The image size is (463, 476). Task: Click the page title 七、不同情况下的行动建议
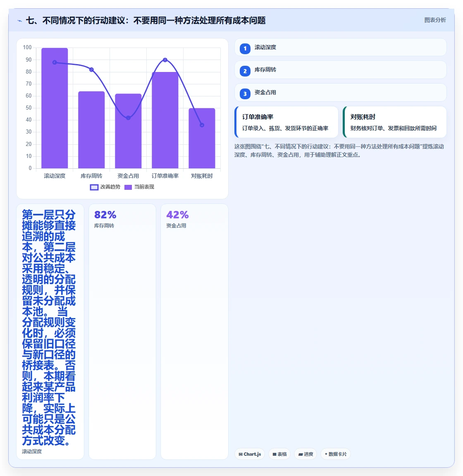click(146, 20)
